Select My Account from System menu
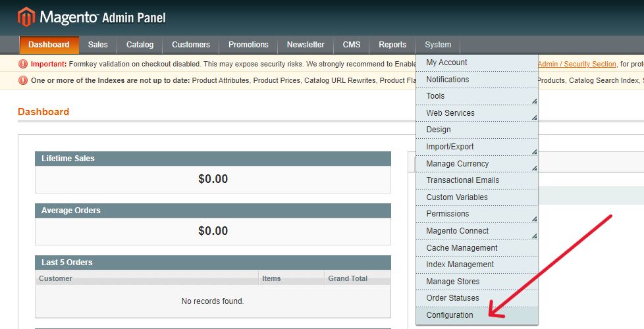This screenshot has width=644, height=329. pos(446,63)
